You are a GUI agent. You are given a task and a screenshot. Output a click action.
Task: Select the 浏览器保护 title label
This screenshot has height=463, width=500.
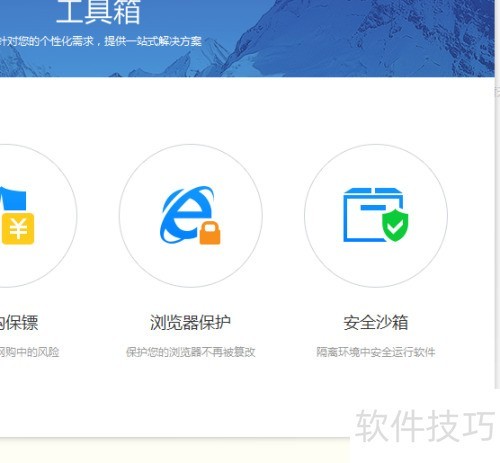pos(190,322)
